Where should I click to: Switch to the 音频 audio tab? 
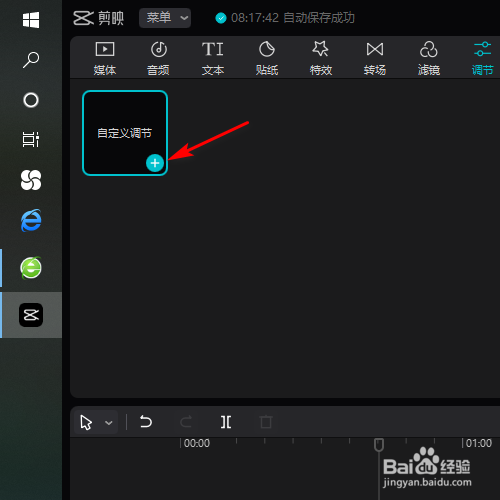159,59
